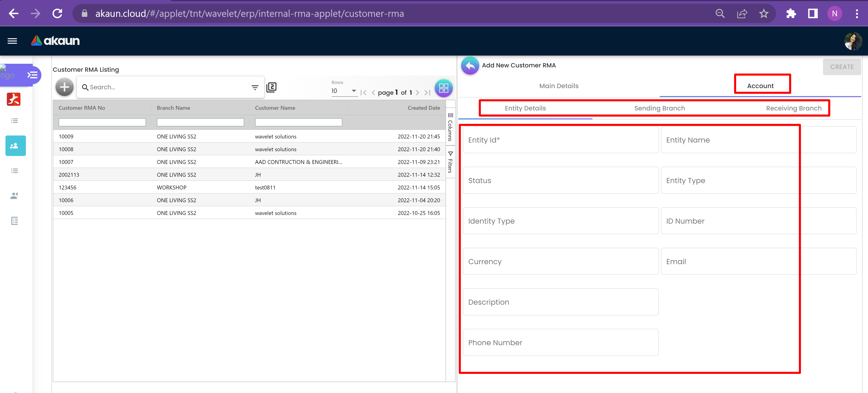Screen dimensions: 868x393
Task: Click the multi-select copy icon beside search
Action: click(x=271, y=87)
